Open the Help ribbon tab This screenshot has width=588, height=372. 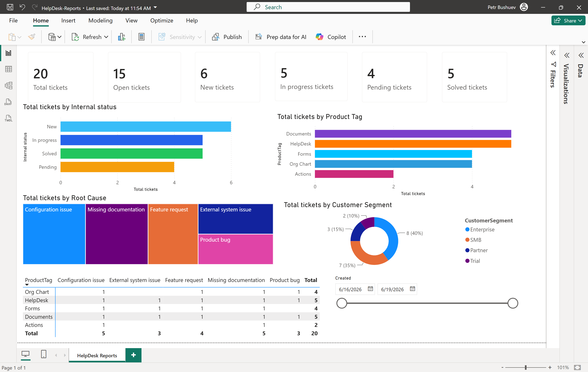pos(192,20)
